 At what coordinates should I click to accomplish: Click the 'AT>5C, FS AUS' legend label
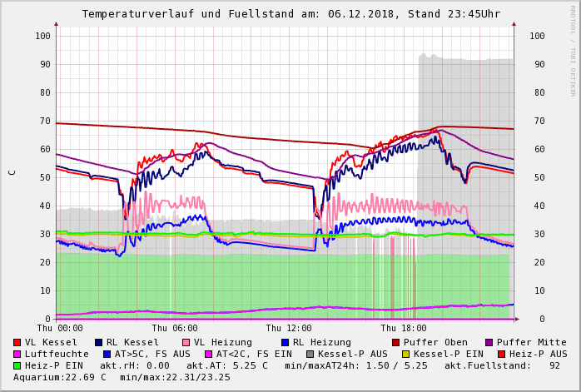(x=152, y=354)
